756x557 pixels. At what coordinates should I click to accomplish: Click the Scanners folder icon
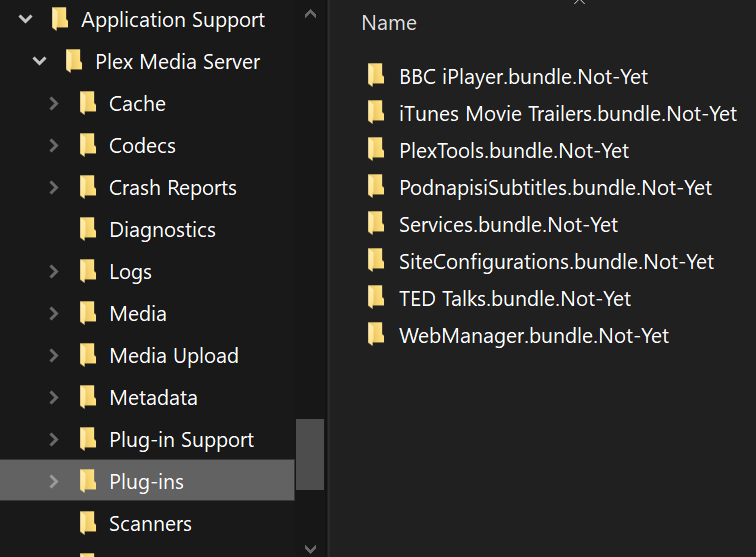click(88, 523)
